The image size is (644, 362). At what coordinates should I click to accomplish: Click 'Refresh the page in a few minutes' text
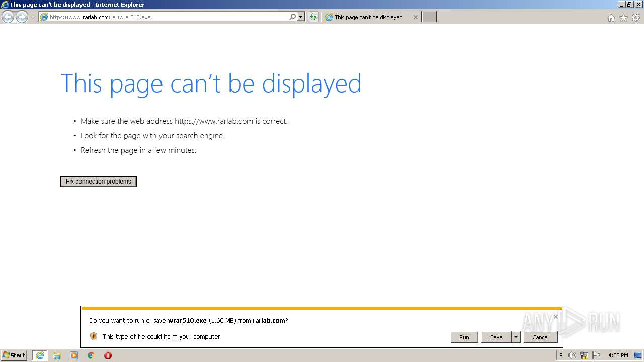click(x=138, y=150)
